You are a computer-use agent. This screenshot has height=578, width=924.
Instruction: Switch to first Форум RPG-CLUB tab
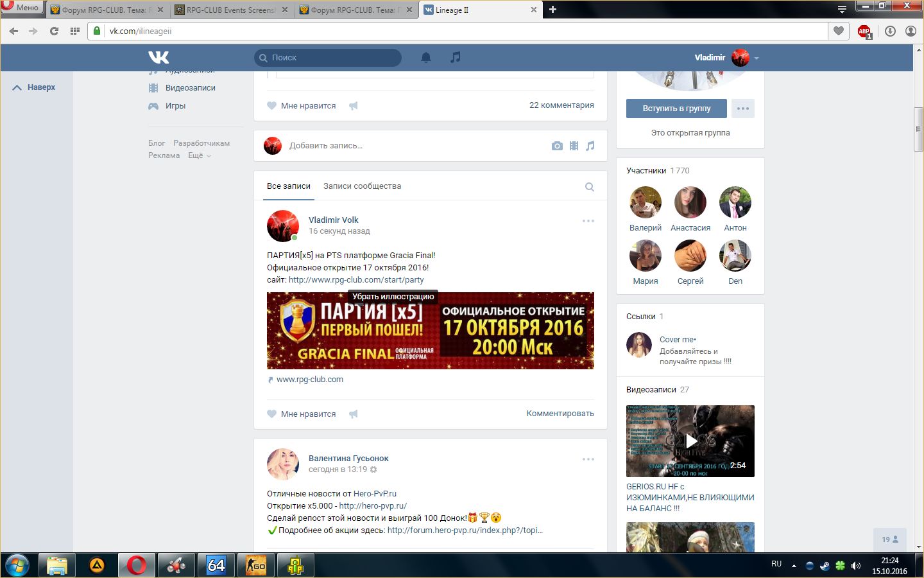[106, 10]
